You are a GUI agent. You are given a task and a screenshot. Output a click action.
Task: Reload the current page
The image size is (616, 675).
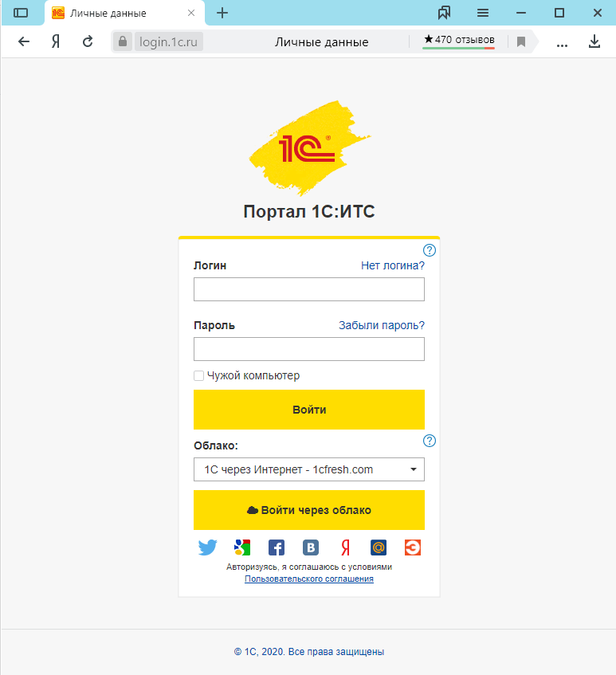[88, 41]
